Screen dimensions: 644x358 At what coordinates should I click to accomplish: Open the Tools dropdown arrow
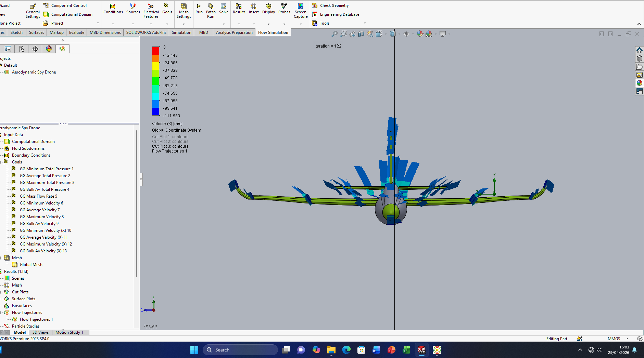click(x=365, y=23)
